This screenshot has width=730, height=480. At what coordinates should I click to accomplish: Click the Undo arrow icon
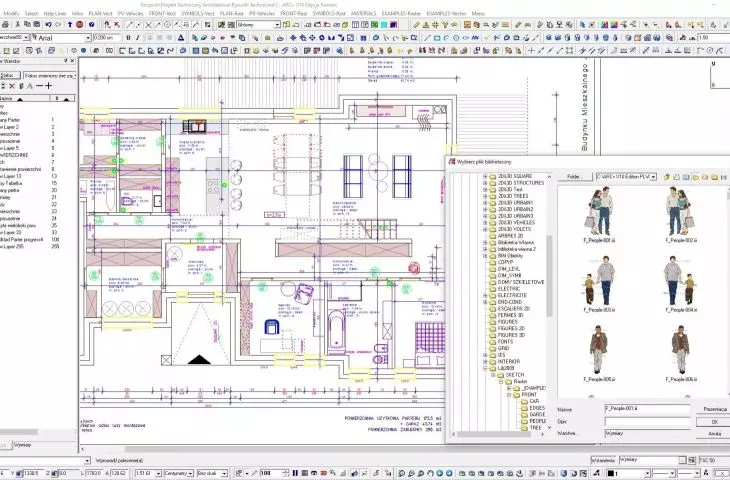(47, 24)
